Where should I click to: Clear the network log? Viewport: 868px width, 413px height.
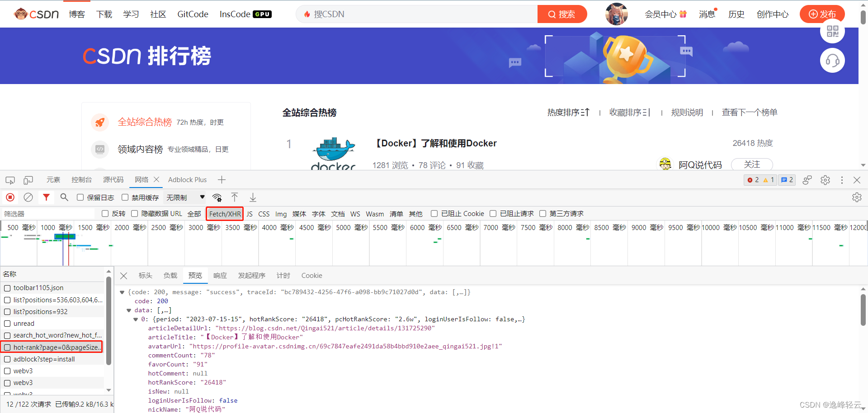(28, 197)
